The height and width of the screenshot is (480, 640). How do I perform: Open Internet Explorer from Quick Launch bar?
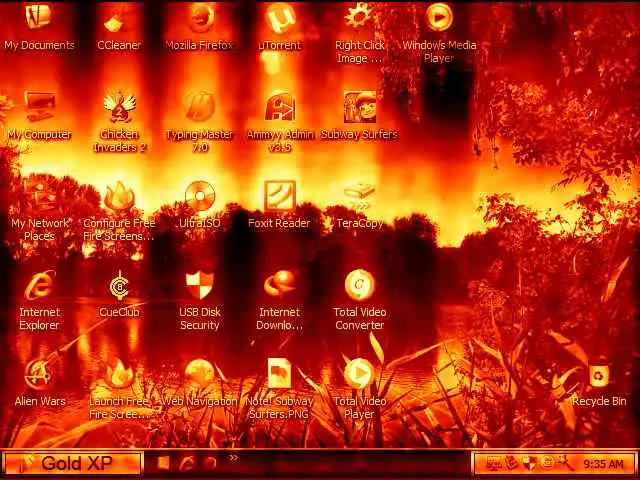(x=187, y=464)
